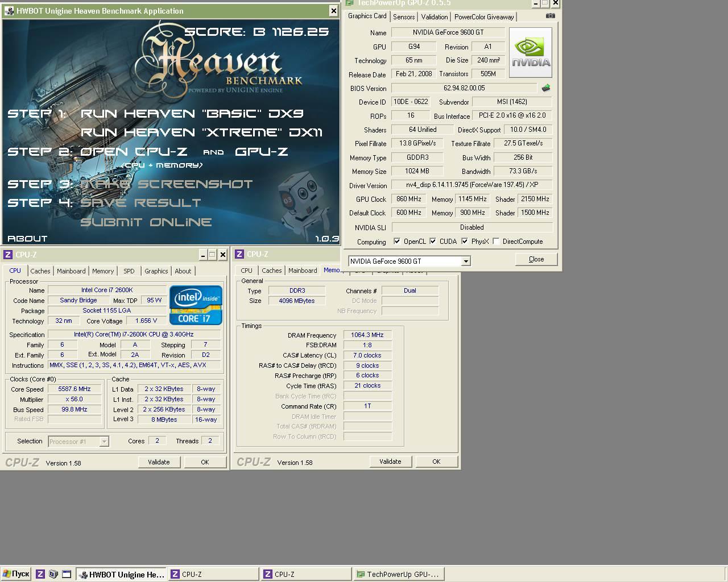Switch to the first CPU-Z taskbar button
The height and width of the screenshot is (582, 728).
click(214, 574)
